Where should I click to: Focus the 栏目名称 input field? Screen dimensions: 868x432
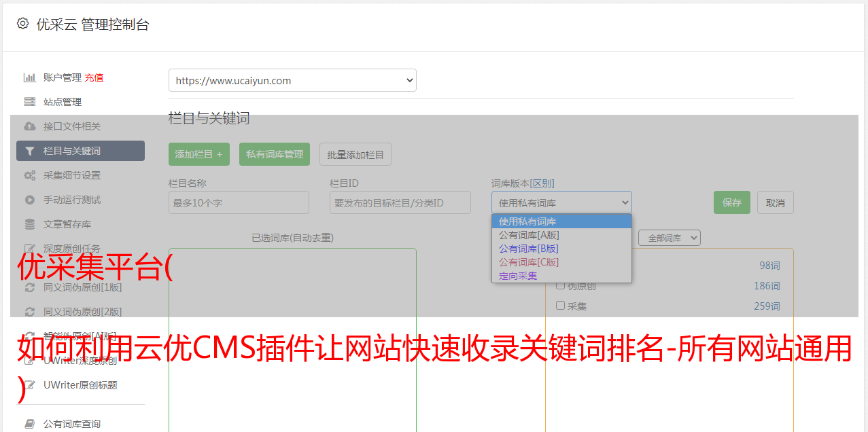click(x=239, y=202)
